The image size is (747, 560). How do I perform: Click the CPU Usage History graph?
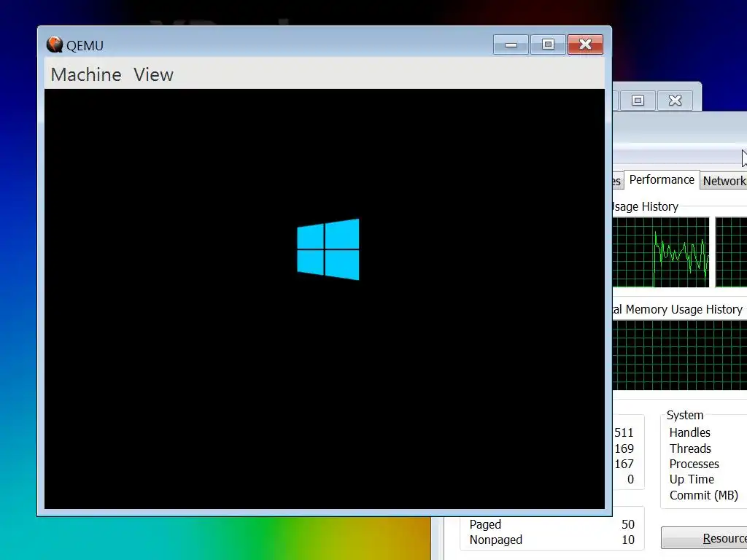pyautogui.click(x=661, y=252)
